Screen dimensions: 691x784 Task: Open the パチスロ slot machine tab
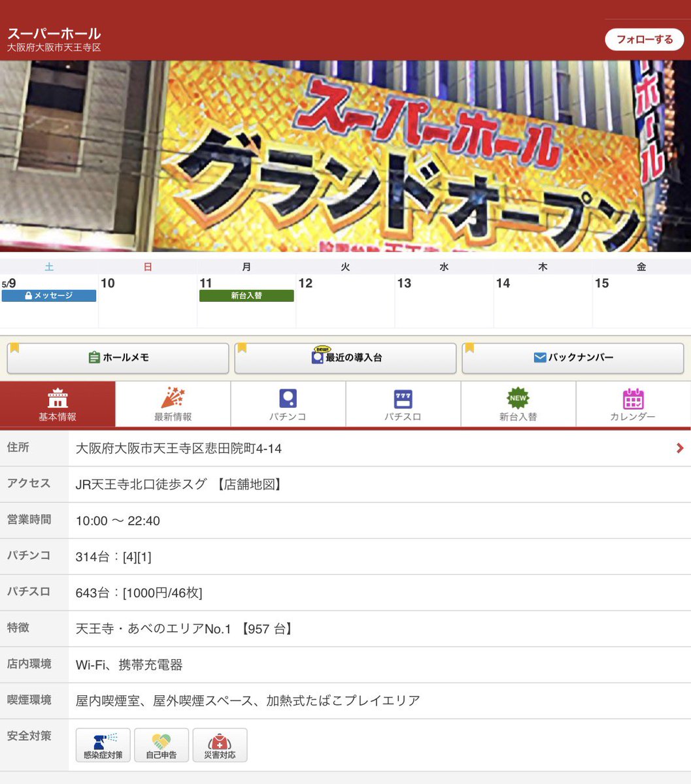click(403, 404)
